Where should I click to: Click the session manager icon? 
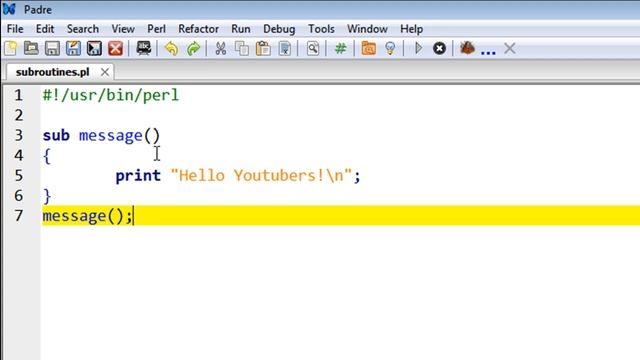click(144, 48)
